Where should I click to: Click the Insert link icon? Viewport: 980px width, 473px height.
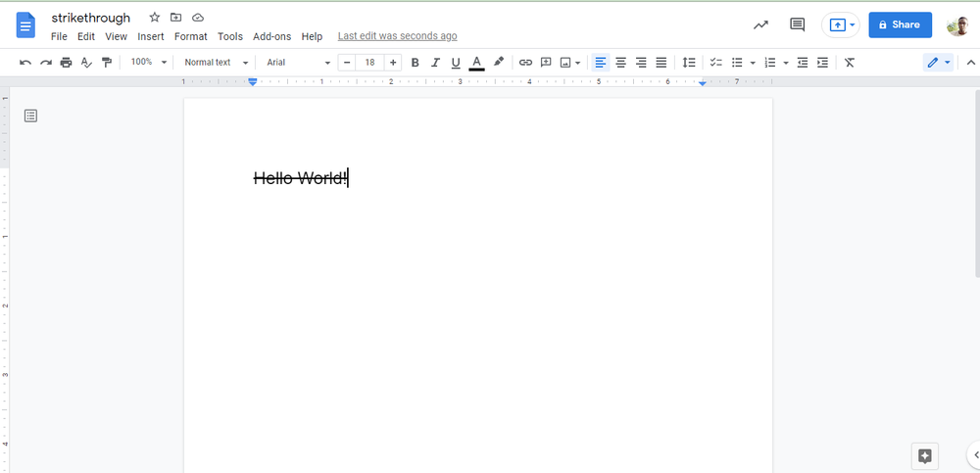tap(525, 63)
